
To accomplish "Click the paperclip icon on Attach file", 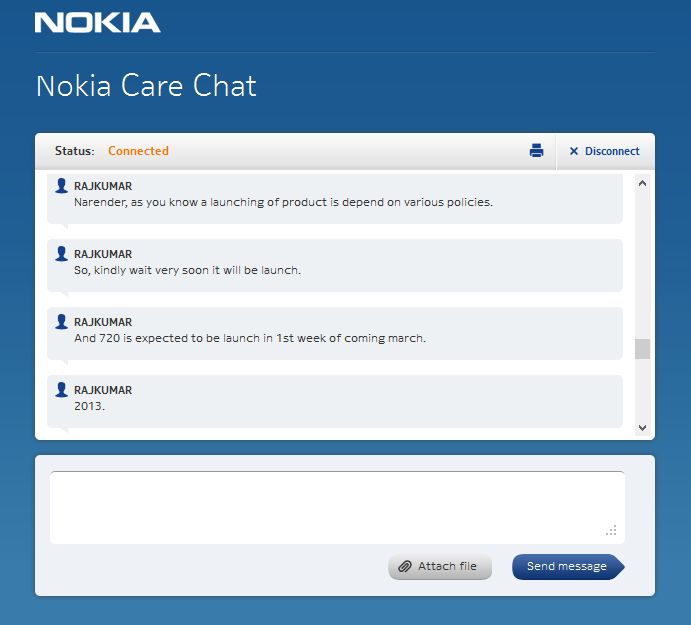I will point(405,567).
